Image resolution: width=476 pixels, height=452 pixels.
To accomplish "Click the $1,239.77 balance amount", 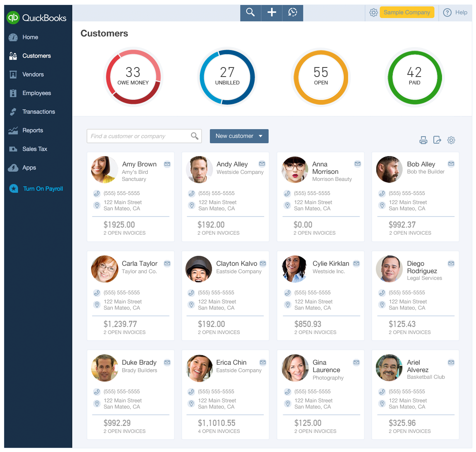I will pos(120,324).
